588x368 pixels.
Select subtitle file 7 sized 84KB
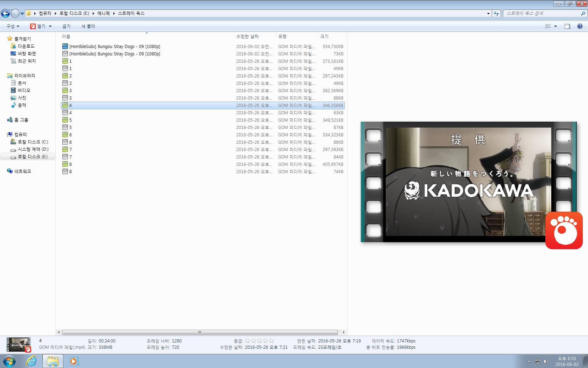(203, 157)
